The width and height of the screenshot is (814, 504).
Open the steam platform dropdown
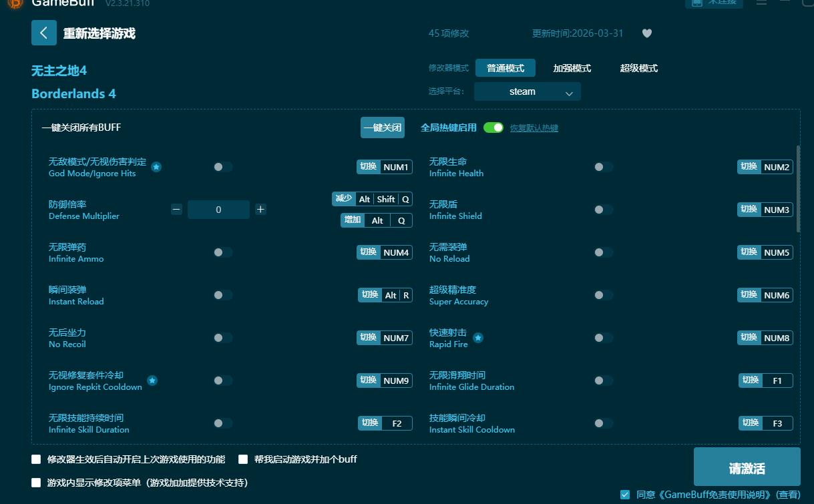coord(528,91)
